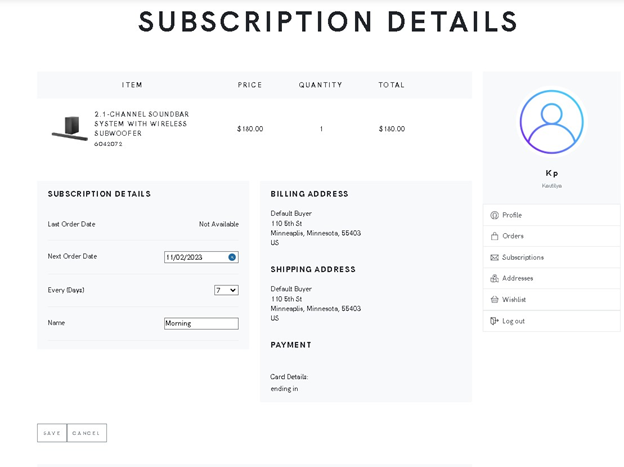Click the Profile icon in sidebar
This screenshot has width=624, height=467.
click(494, 215)
